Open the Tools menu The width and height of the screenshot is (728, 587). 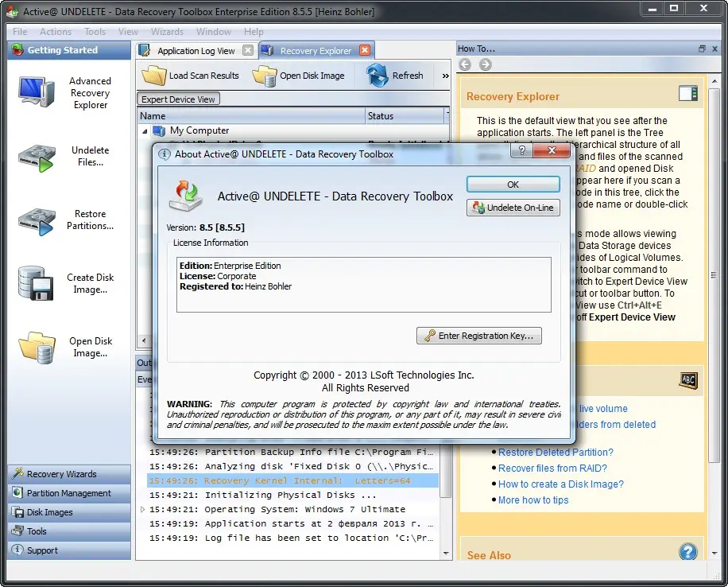click(95, 32)
